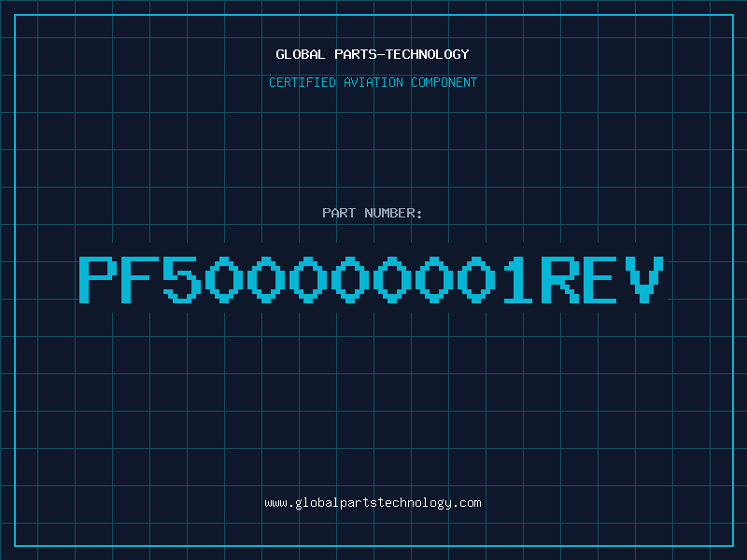This screenshot has width=747, height=560.
Task: Click the 'PART NUMBER:' label
Action: point(373,213)
